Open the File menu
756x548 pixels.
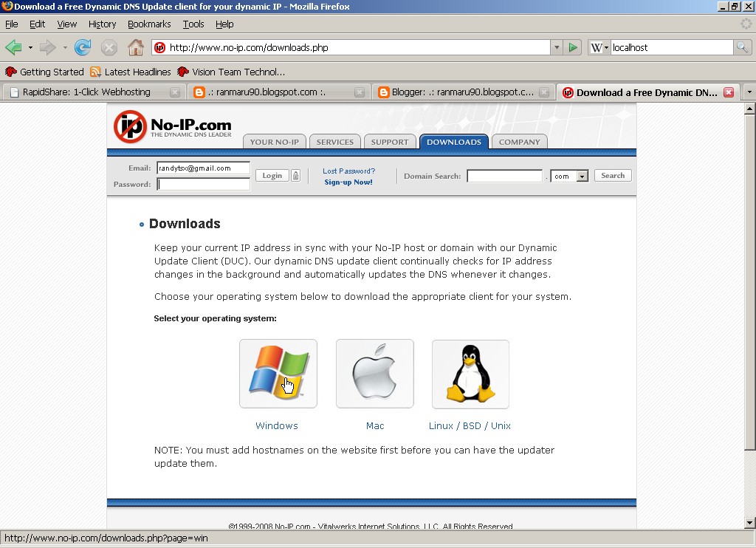coord(12,24)
